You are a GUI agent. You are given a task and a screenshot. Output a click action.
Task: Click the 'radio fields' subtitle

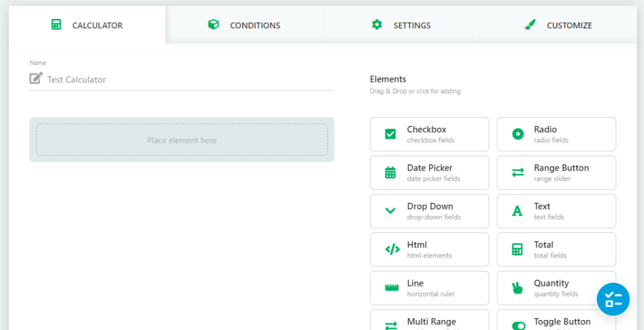(551, 140)
